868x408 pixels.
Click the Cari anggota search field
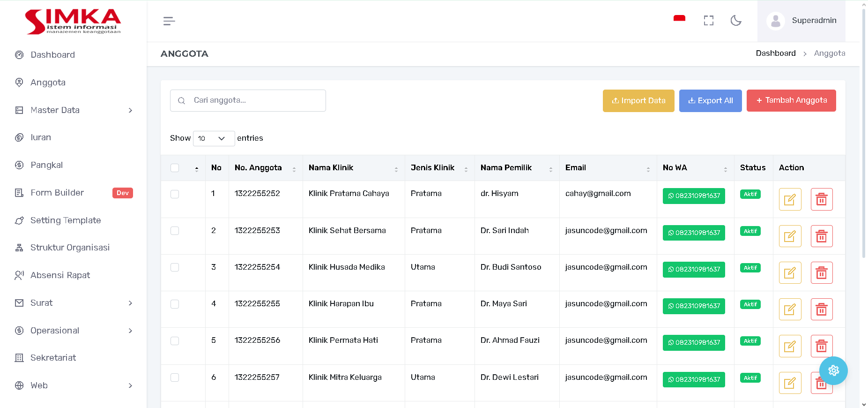click(x=248, y=100)
